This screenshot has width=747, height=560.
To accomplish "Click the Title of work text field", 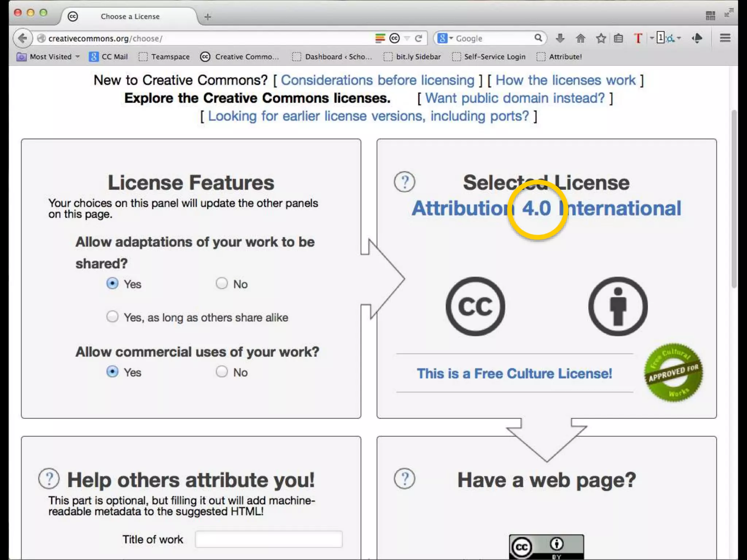I will pos(269,539).
